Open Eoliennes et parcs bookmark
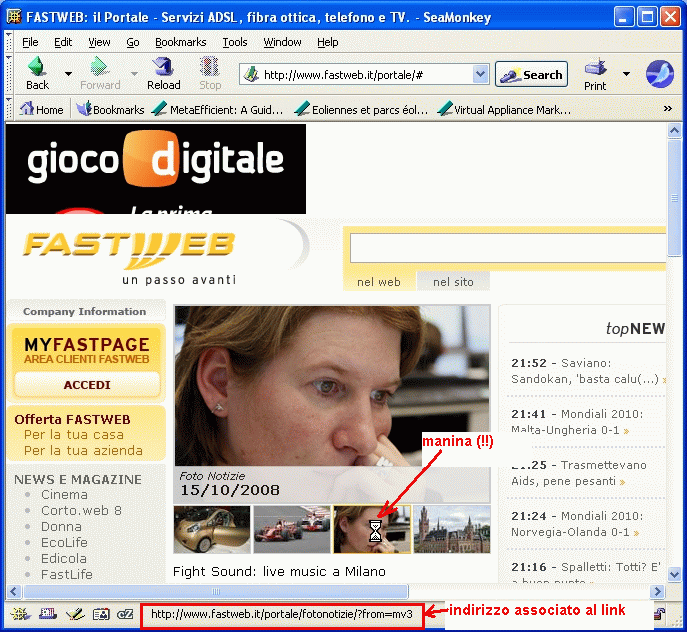Image resolution: width=687 pixels, height=632 pixels. point(361,109)
